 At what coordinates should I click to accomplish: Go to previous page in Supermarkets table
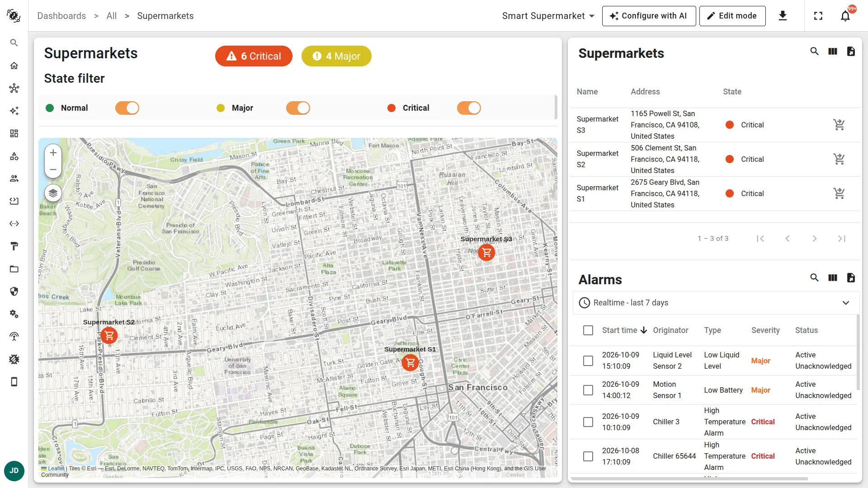787,239
